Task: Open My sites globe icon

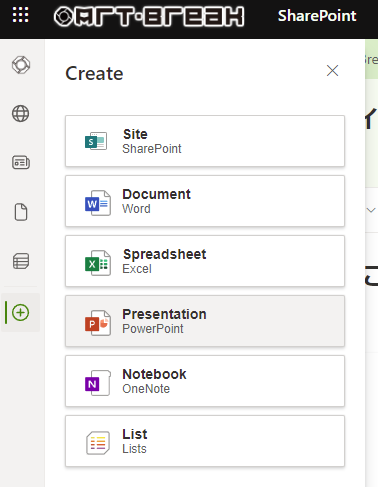Action: (x=21, y=114)
